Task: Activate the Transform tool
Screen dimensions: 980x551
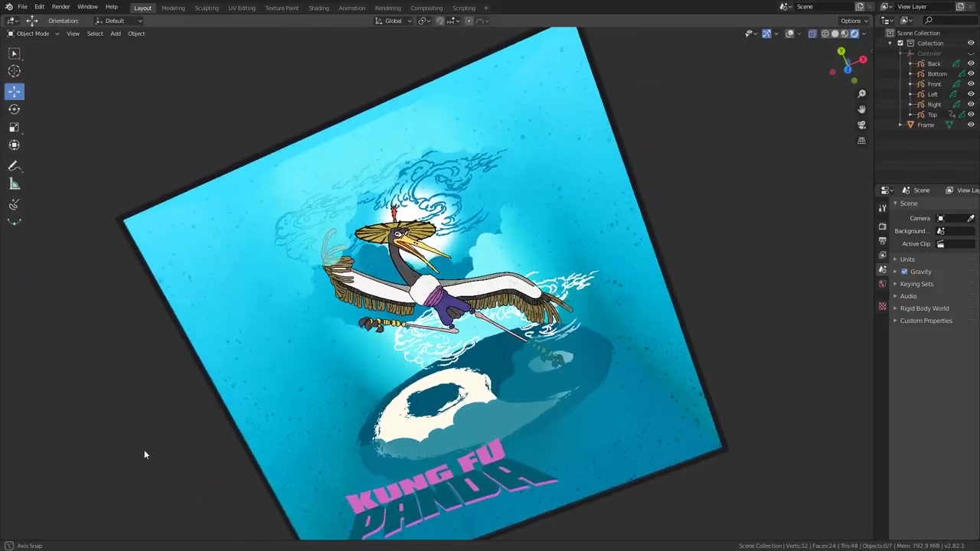Action: click(x=14, y=145)
